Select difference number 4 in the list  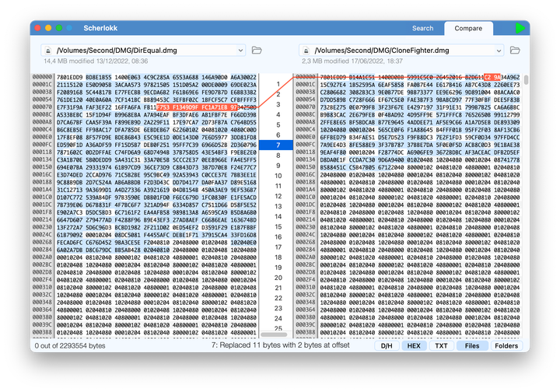tap(278, 114)
